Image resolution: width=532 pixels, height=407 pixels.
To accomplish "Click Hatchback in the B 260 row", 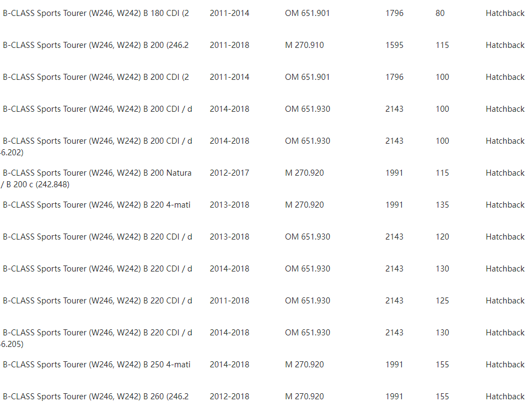I will click(x=505, y=396).
